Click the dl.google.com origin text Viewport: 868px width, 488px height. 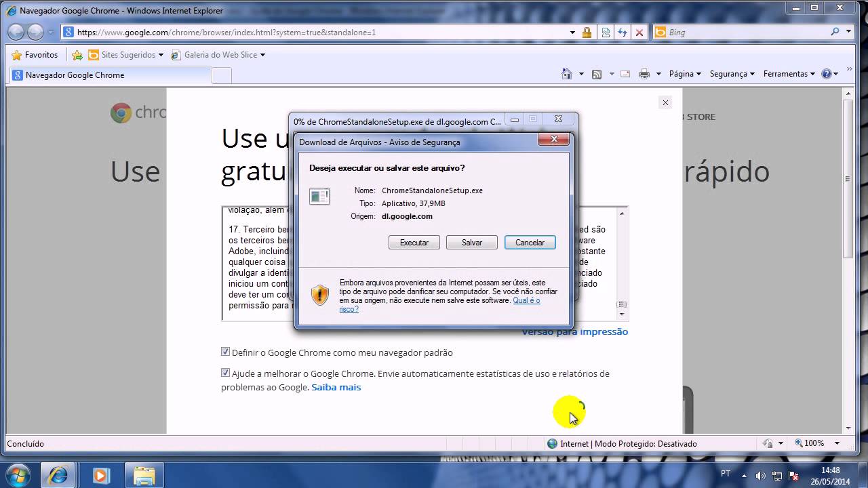pyautogui.click(x=407, y=216)
